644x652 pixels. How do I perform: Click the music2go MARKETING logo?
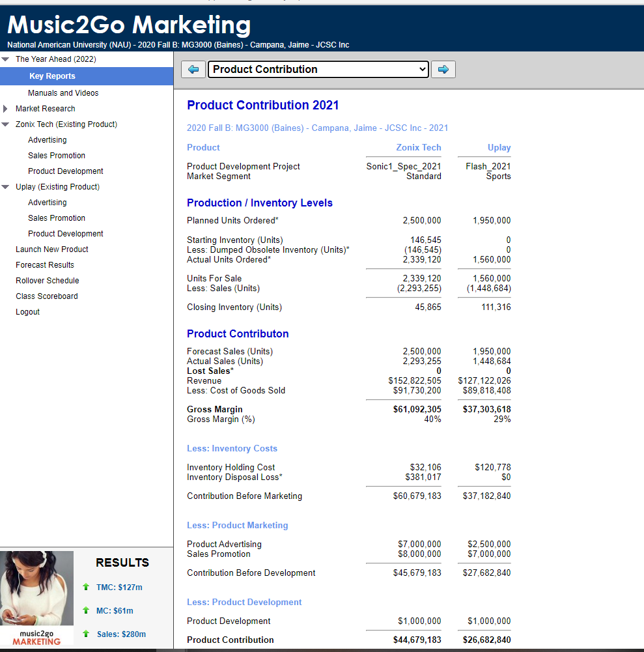click(x=36, y=638)
